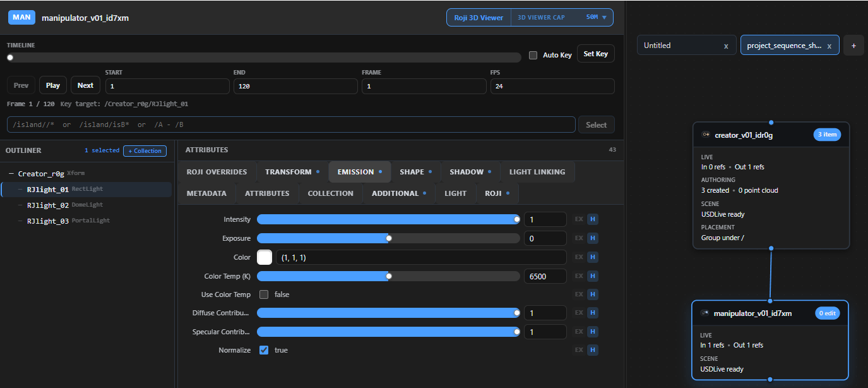Open the Shadow tab
This screenshot has width=868, height=388.
click(x=470, y=172)
